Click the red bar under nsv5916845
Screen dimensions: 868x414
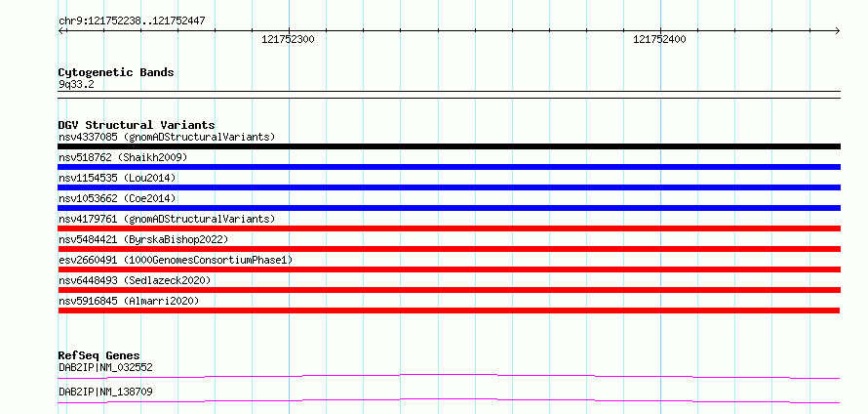(450, 310)
